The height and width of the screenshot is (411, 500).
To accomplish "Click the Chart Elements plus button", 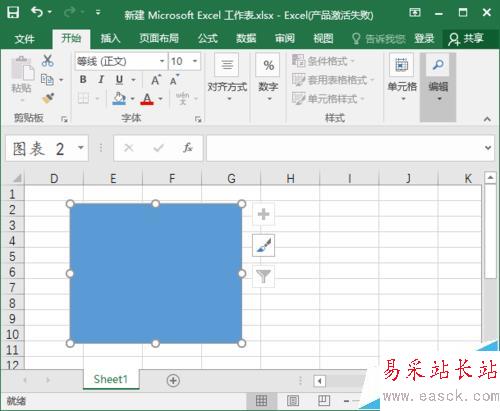I will click(x=263, y=214).
